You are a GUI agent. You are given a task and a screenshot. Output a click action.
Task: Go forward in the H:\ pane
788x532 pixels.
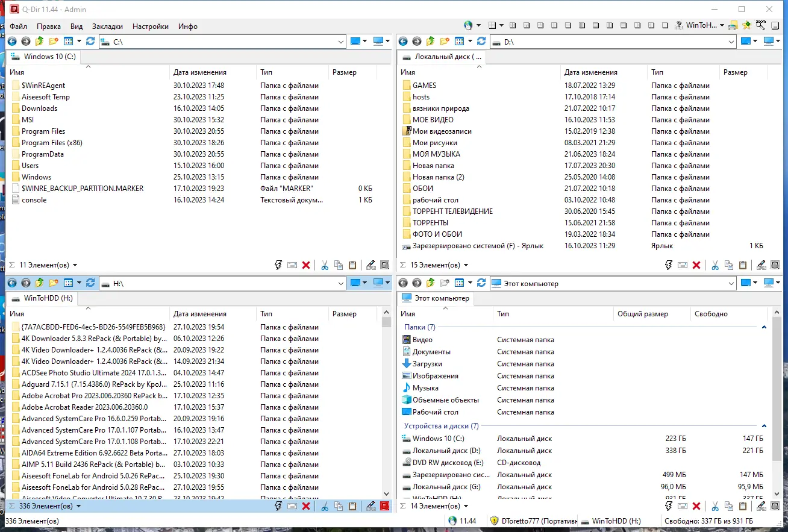[x=25, y=283]
